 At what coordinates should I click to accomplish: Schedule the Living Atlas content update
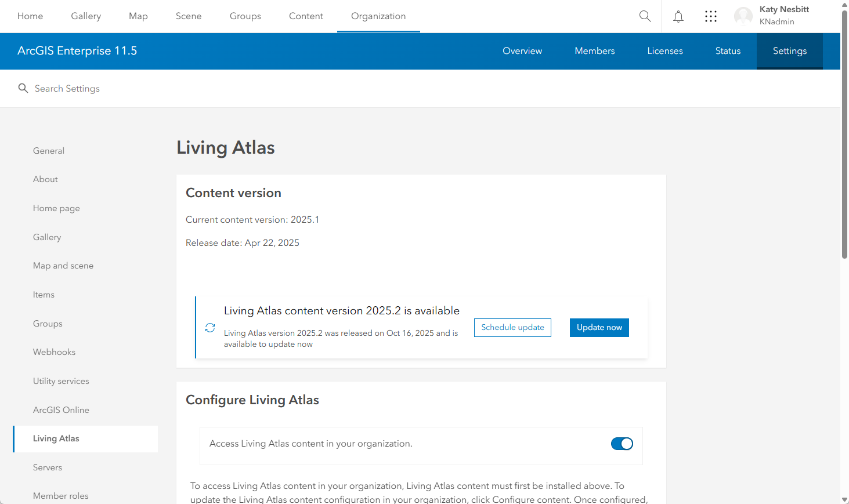[x=512, y=328]
